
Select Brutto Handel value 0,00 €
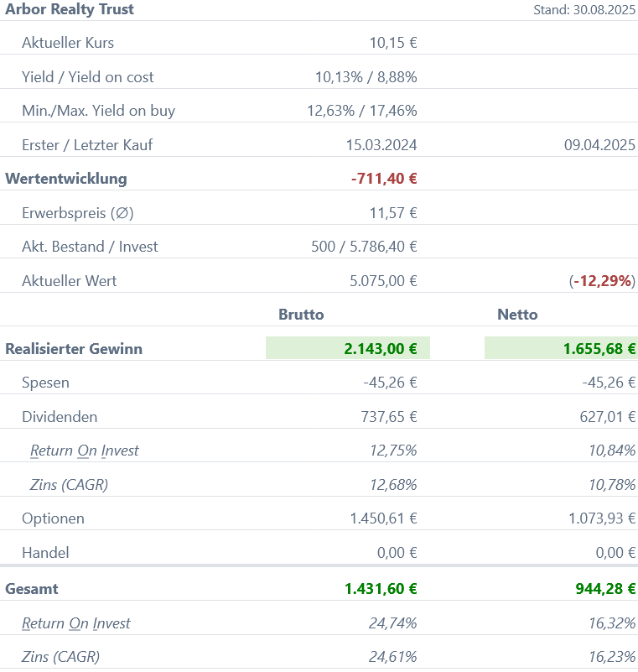[397, 552]
